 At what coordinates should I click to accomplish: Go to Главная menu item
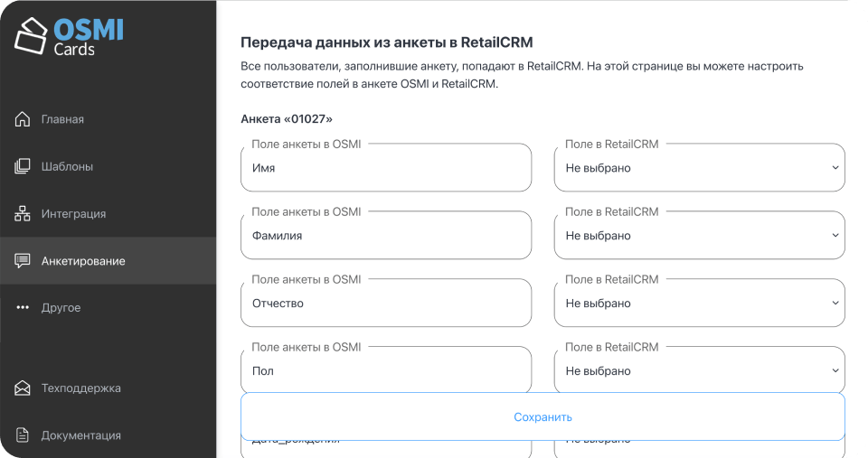point(62,119)
